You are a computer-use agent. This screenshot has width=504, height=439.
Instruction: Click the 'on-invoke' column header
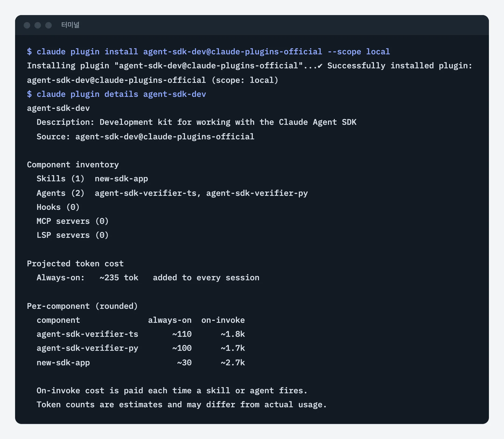tap(223, 320)
